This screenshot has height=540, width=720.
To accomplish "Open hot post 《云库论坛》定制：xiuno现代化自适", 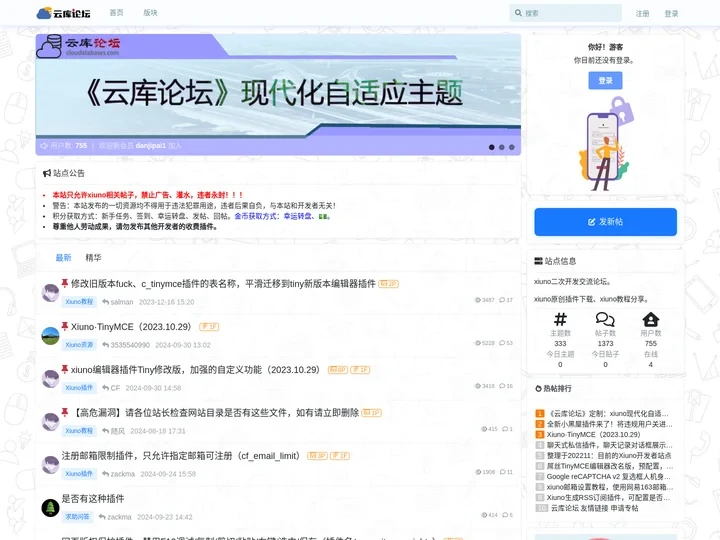I will [608, 413].
